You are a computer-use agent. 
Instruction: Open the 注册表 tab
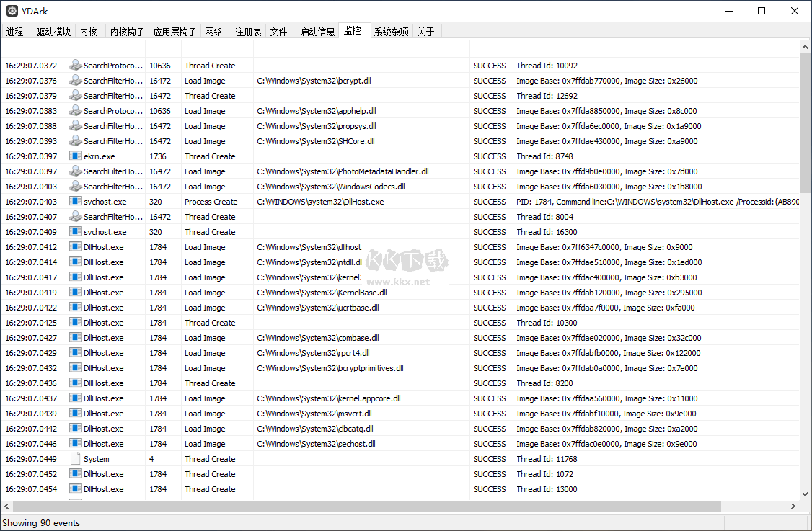[x=243, y=32]
